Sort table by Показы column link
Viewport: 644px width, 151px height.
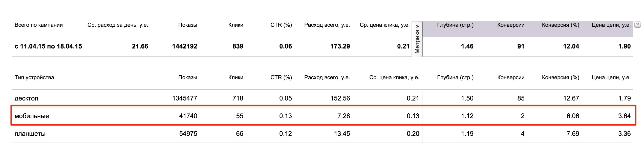coord(188,78)
